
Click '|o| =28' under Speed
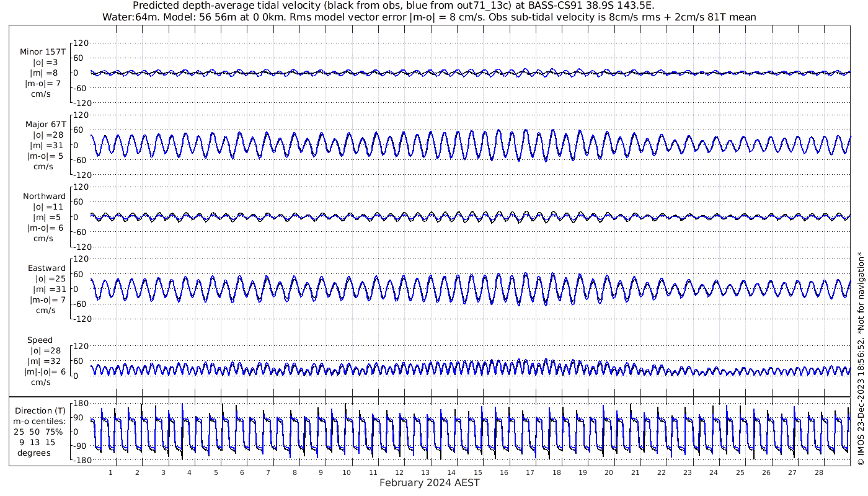(x=46, y=350)
